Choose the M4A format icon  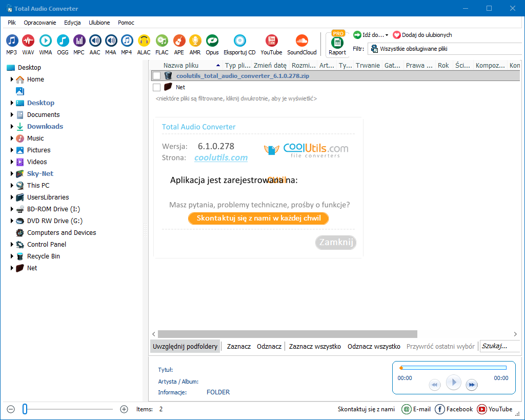[111, 44]
